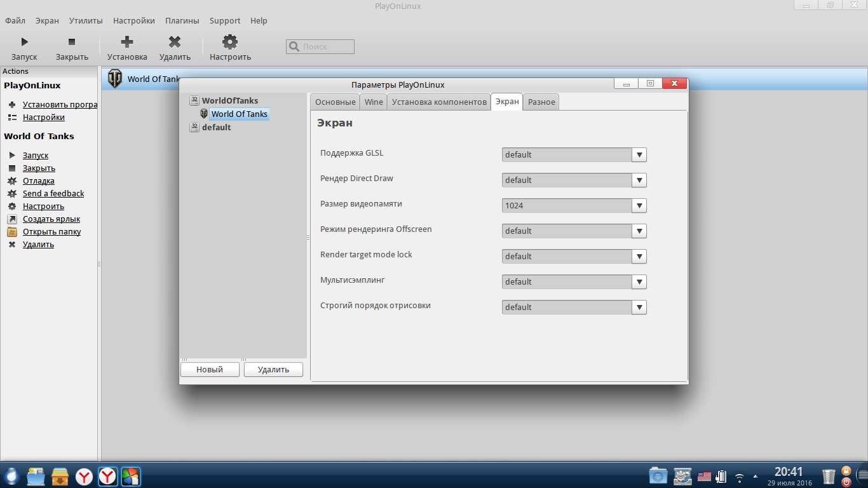Open the Плагины menu
The image size is (868, 488).
pos(182,21)
